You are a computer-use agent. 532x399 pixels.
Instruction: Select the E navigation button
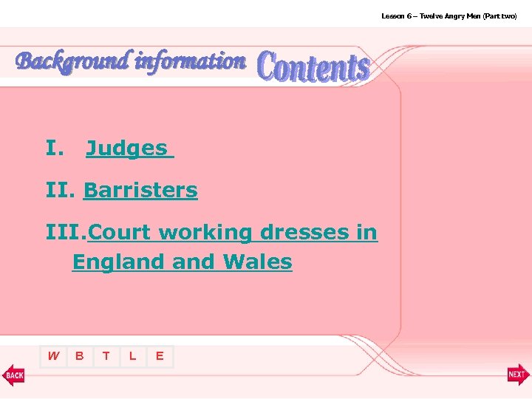click(x=160, y=356)
